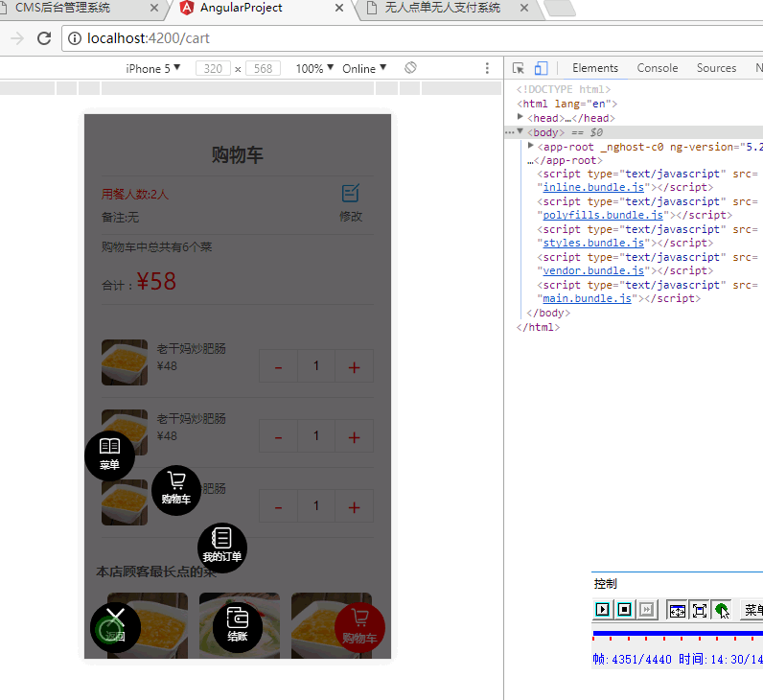Viewport: 763px width, 700px height.
Task: Decrease quantity of third cart item
Action: [x=278, y=506]
